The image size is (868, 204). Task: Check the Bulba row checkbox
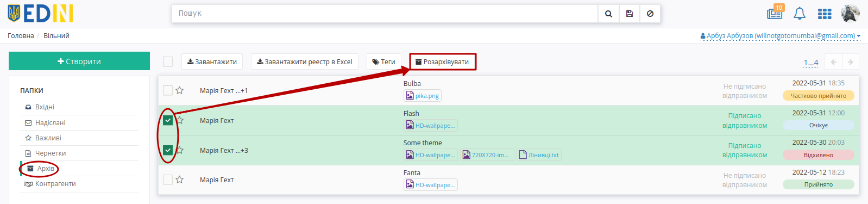coord(168,90)
